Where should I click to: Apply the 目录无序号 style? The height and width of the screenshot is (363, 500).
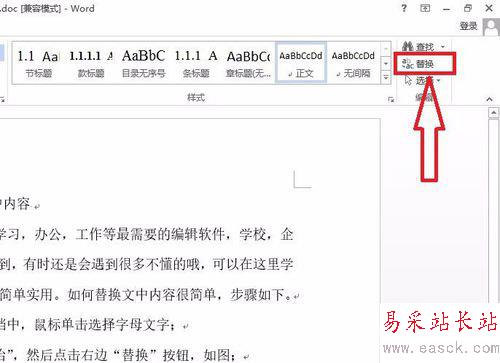click(143, 63)
